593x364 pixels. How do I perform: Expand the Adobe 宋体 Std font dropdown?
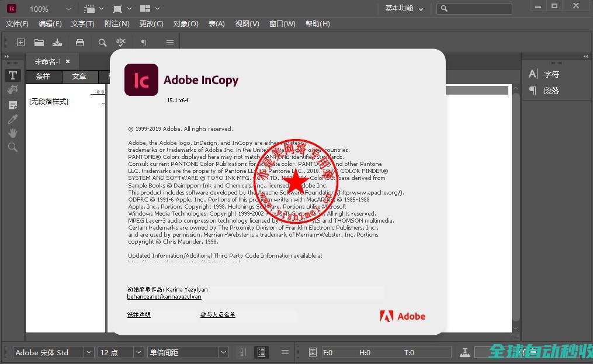[x=89, y=352]
